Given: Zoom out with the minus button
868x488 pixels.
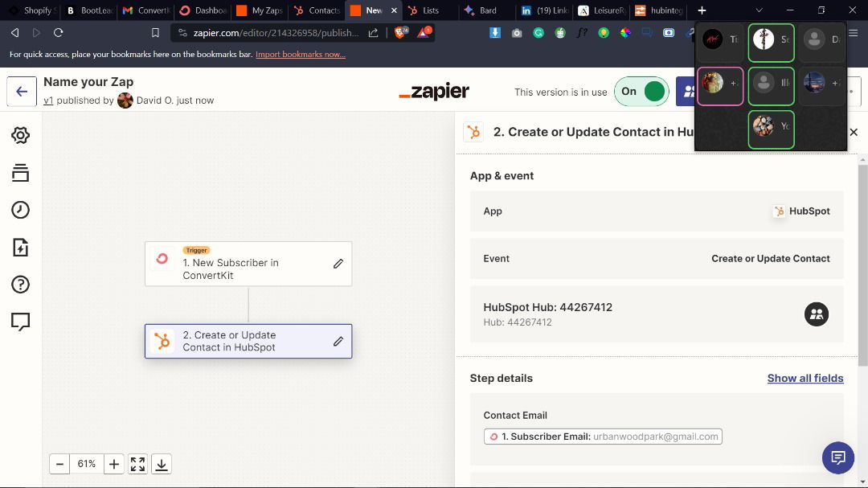Looking at the screenshot, I should (59, 464).
